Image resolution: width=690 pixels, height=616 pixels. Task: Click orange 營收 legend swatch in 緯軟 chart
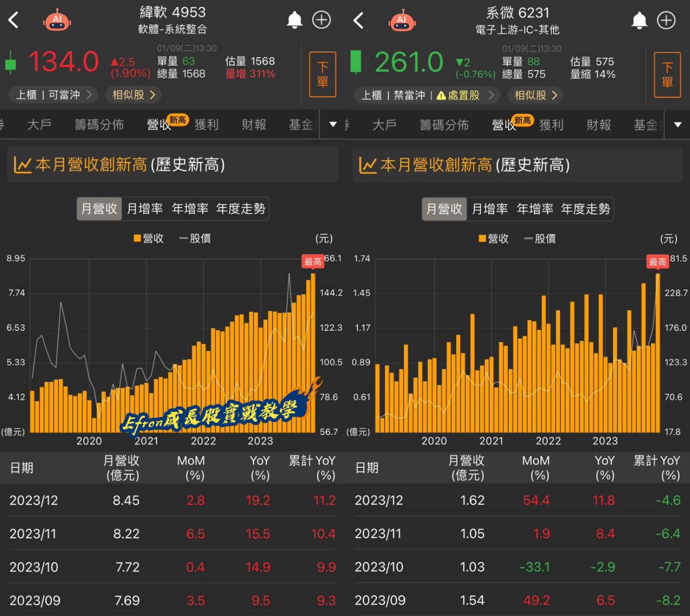point(137,238)
